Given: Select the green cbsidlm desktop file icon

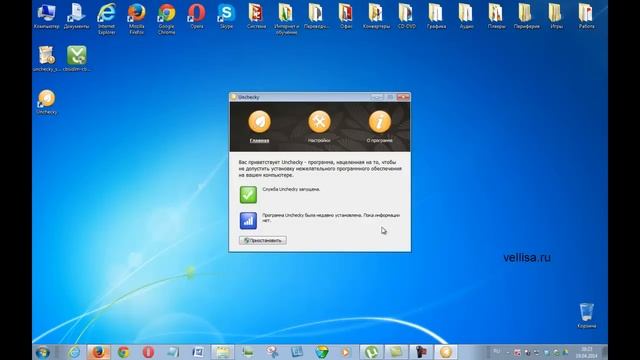Looking at the screenshot, I should tap(77, 58).
